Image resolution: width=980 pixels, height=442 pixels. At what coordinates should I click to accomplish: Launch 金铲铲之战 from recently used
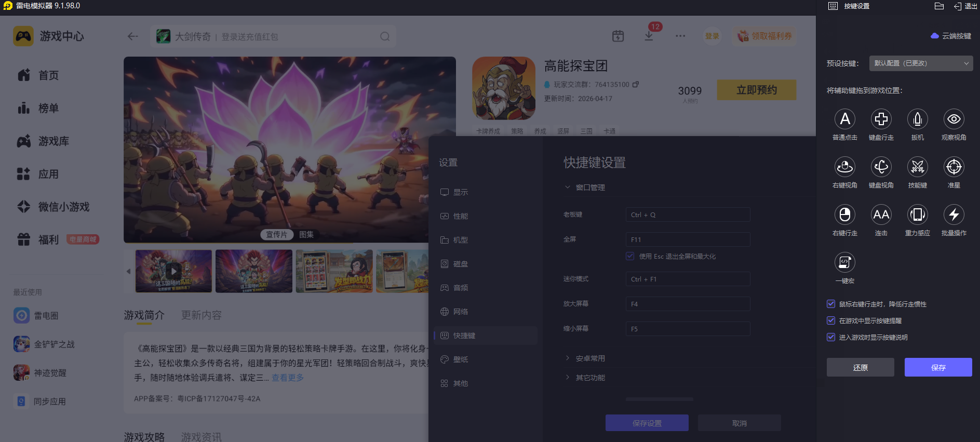point(44,344)
